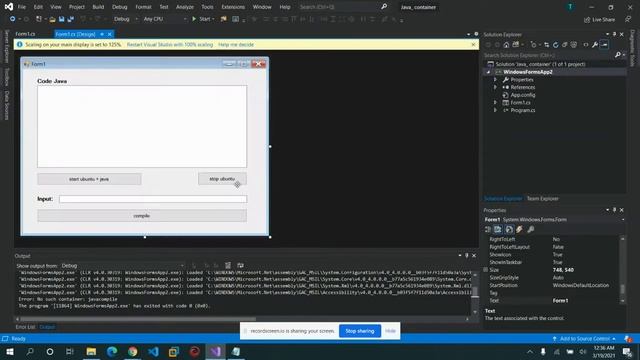Click the Input text box on form
This screenshot has width=640, height=360.
click(153, 199)
